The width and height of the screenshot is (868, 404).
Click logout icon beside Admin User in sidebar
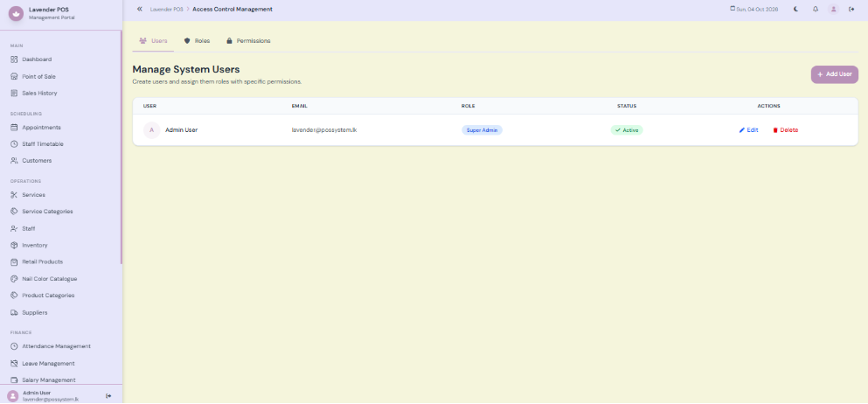[108, 396]
